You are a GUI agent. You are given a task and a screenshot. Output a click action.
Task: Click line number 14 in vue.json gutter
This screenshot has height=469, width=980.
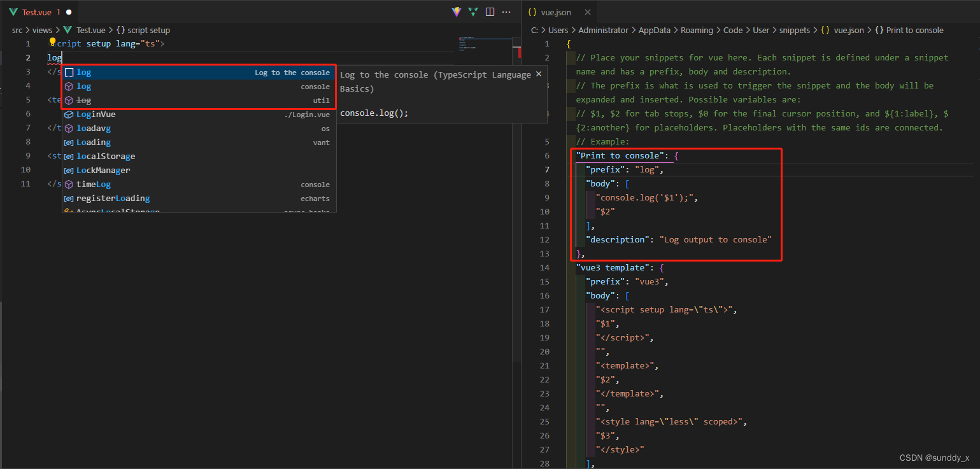[544, 267]
